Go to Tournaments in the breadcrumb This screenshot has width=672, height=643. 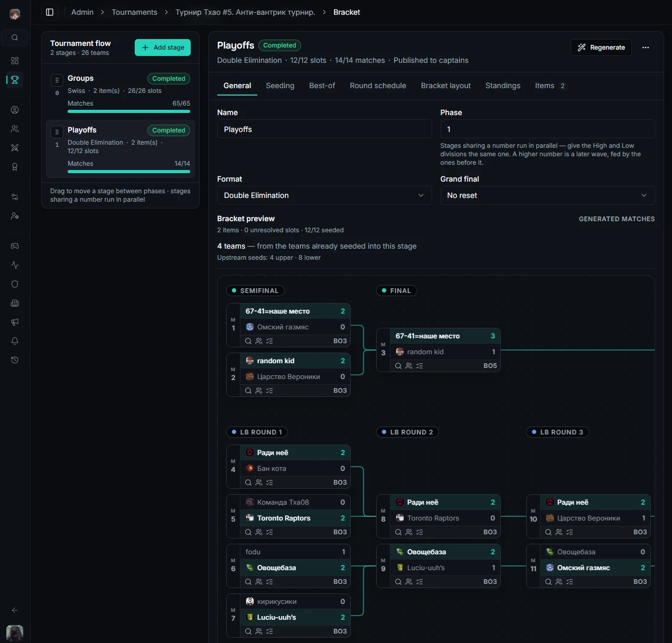[x=134, y=12]
